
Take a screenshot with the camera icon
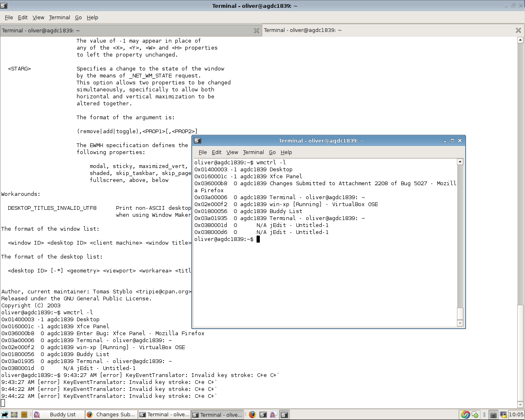(493, 415)
